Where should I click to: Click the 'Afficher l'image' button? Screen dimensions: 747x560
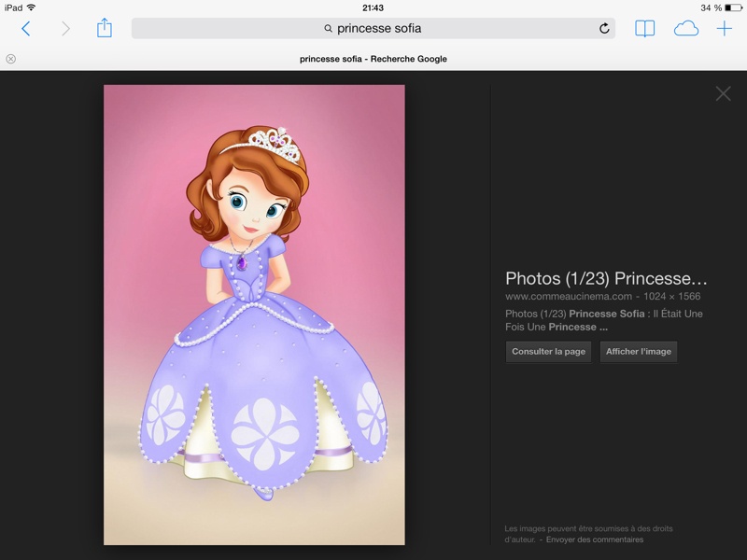point(639,352)
